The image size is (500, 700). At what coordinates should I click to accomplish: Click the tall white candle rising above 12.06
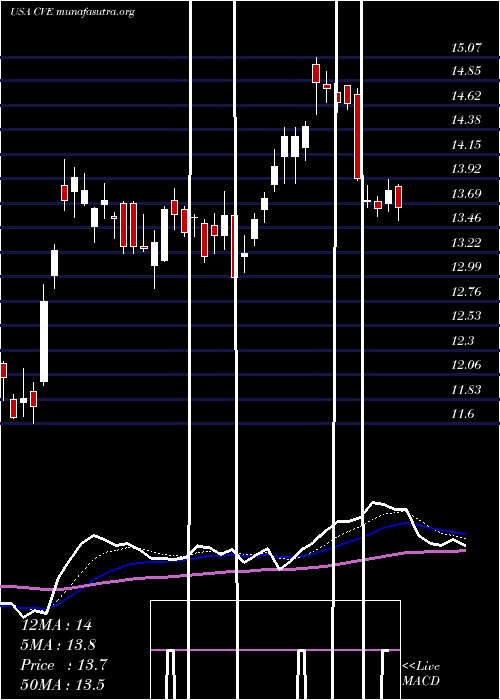click(44, 342)
